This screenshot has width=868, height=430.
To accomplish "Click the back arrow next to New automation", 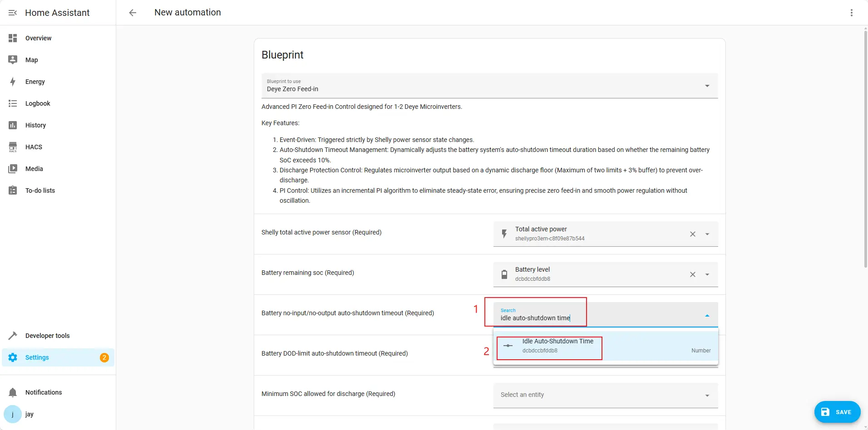I will pyautogui.click(x=133, y=13).
